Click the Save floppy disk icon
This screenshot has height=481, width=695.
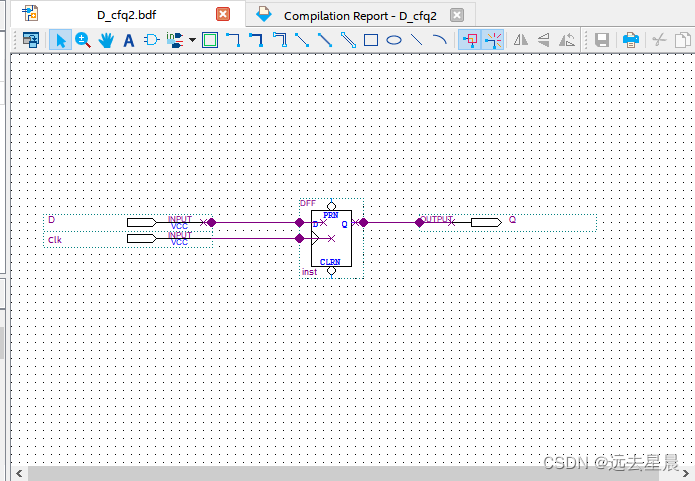[602, 40]
